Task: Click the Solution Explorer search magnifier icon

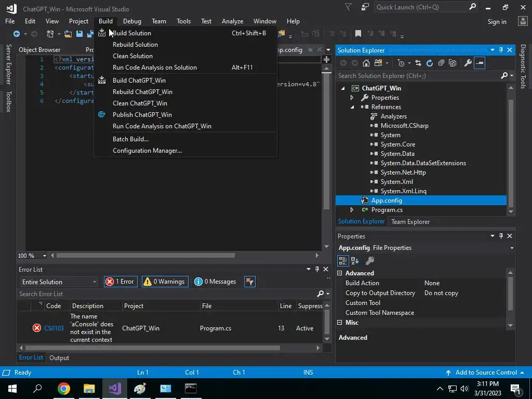Action: pyautogui.click(x=504, y=76)
